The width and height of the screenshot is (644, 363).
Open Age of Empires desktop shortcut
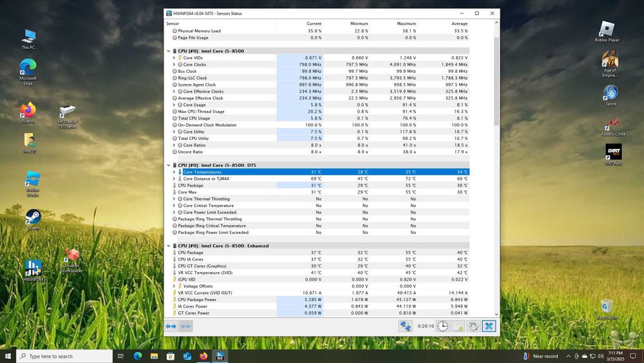pyautogui.click(x=610, y=64)
